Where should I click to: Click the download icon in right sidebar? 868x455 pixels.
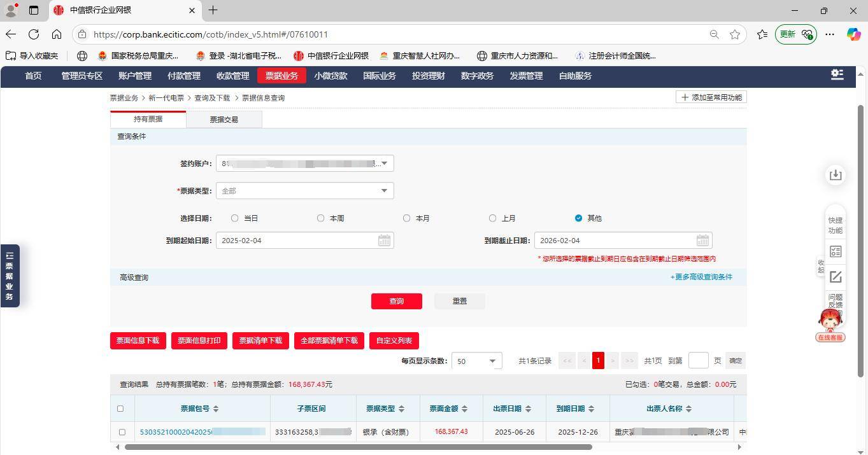pyautogui.click(x=835, y=175)
